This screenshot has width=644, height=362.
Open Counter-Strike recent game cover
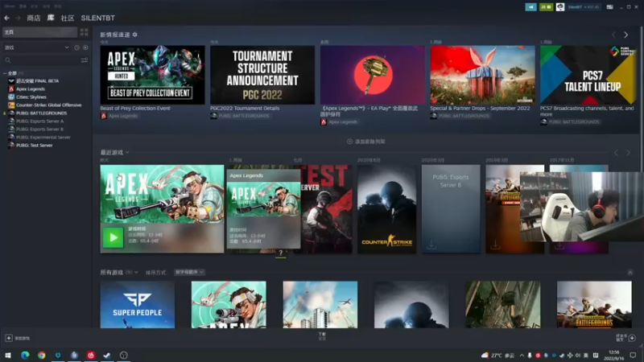coord(386,209)
